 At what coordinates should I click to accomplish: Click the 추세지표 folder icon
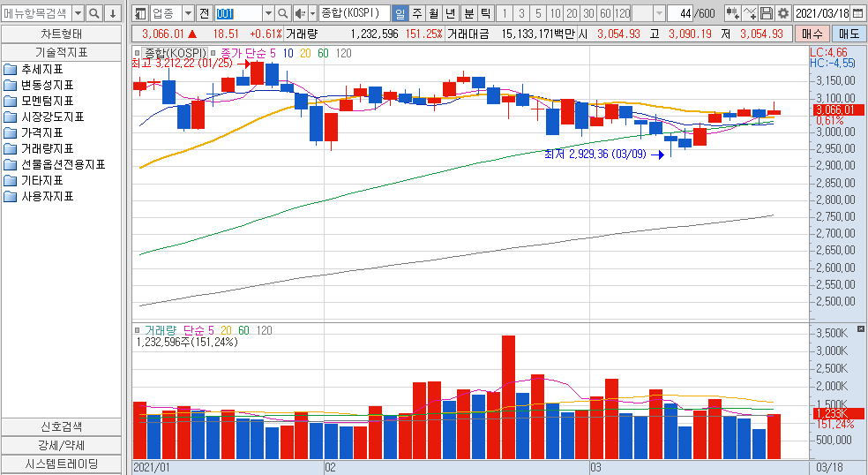[x=11, y=69]
